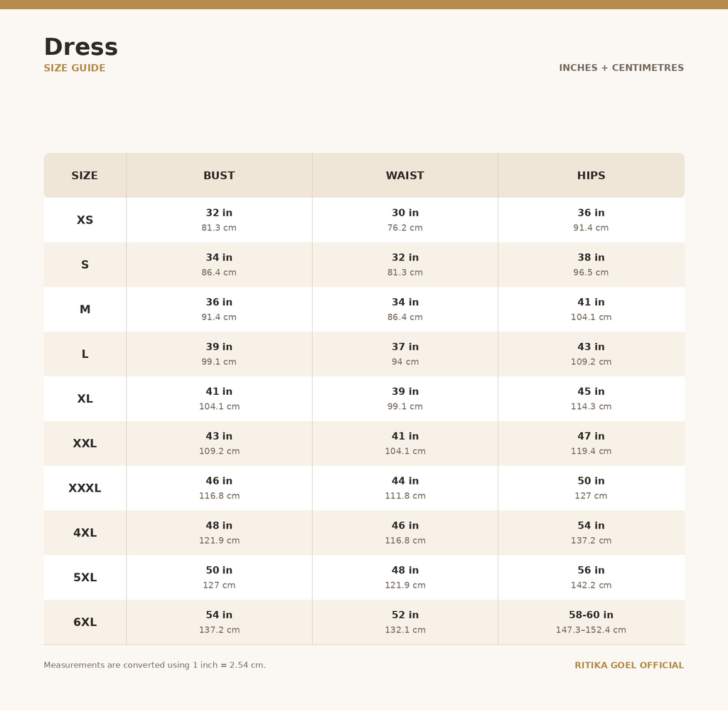The image size is (728, 710).
Task: Click the 45 in hips cell for XL
Action: coord(591,398)
